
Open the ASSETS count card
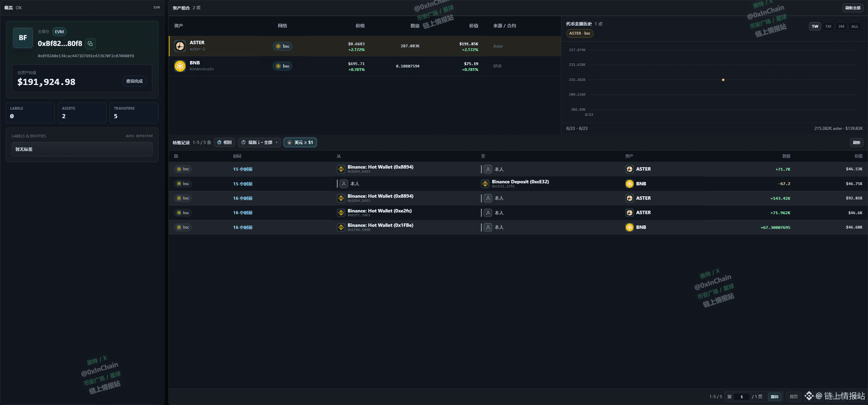(82, 113)
